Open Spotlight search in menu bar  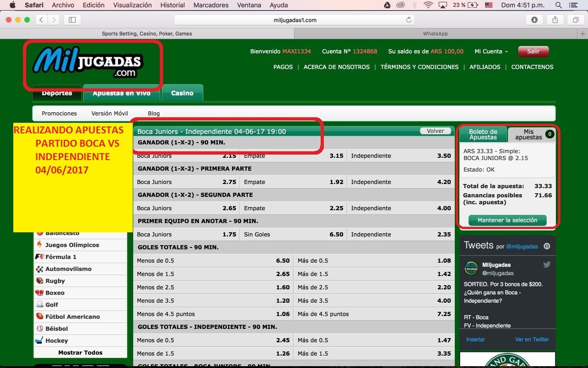pos(558,5)
